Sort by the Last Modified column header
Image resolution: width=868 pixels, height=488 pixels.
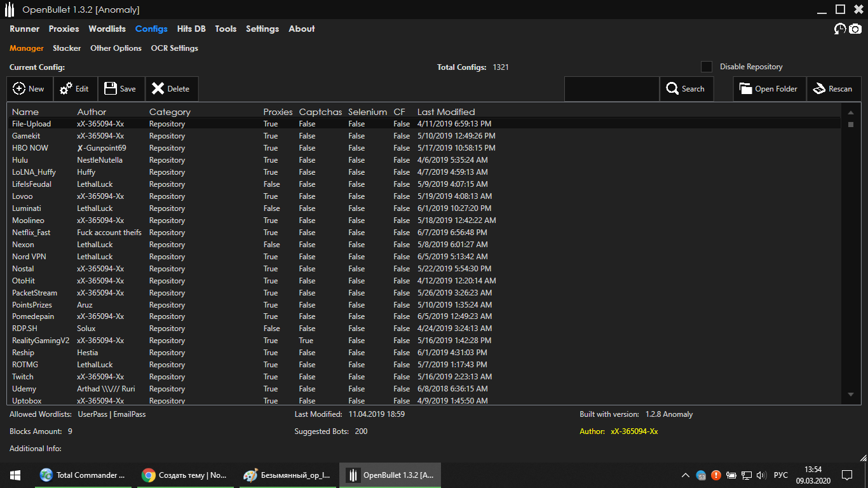click(446, 112)
